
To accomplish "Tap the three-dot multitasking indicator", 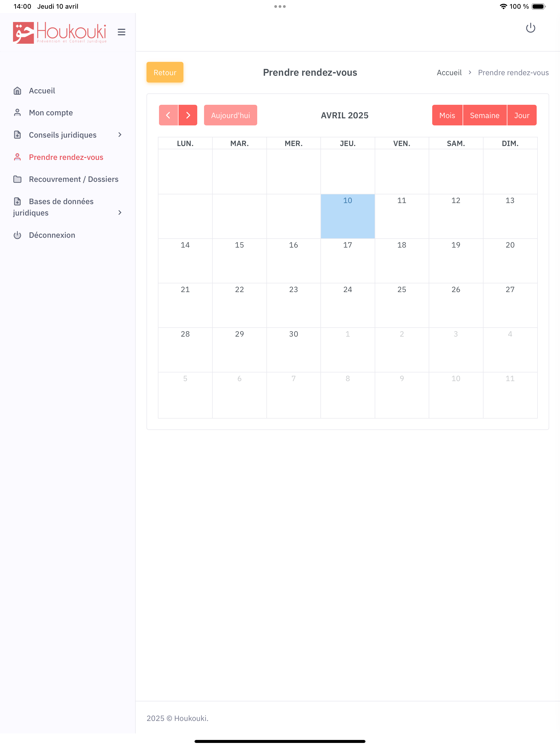I will click(x=280, y=7).
